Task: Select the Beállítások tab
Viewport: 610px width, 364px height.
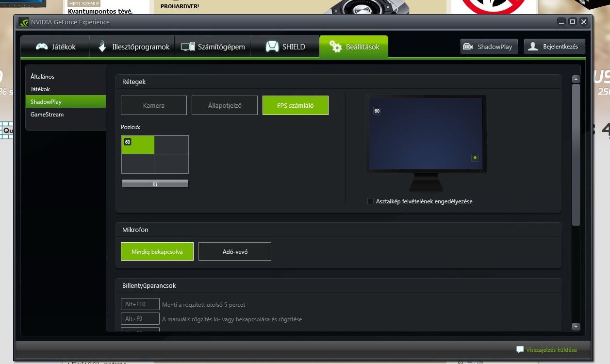Action: tap(354, 47)
